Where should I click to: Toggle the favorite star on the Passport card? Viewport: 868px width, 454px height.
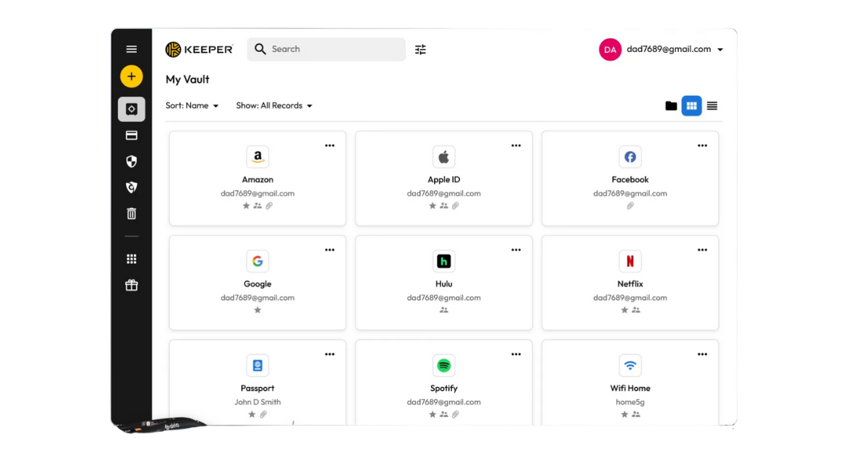(x=252, y=414)
